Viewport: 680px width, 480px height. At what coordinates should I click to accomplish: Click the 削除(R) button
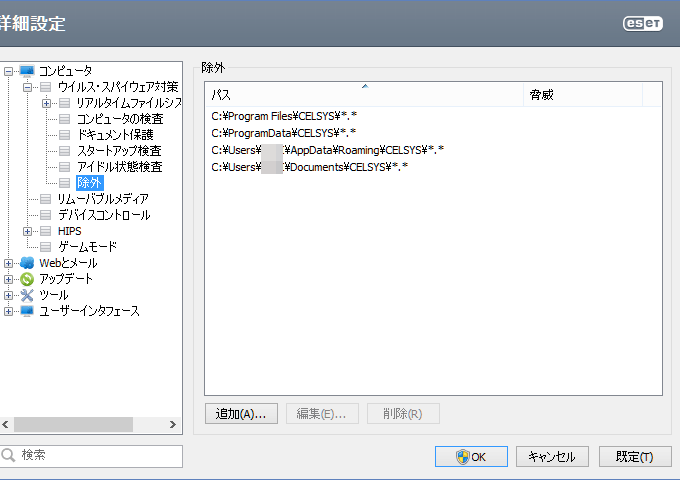(x=403, y=414)
